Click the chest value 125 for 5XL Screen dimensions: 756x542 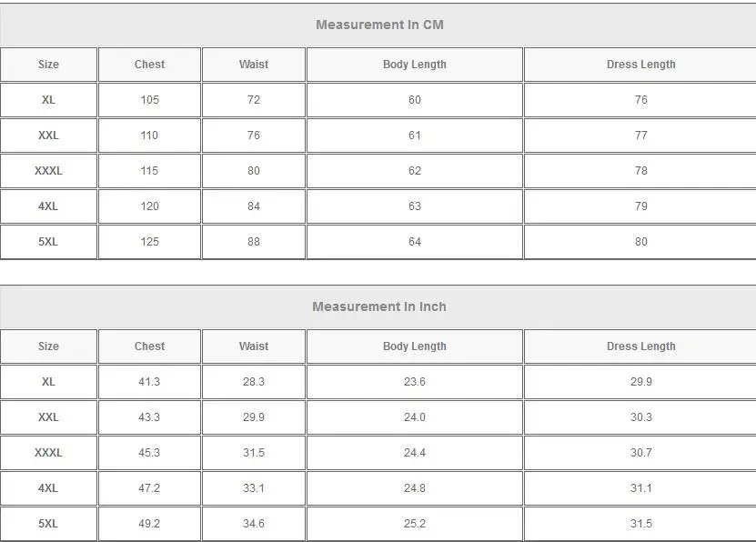coord(149,242)
